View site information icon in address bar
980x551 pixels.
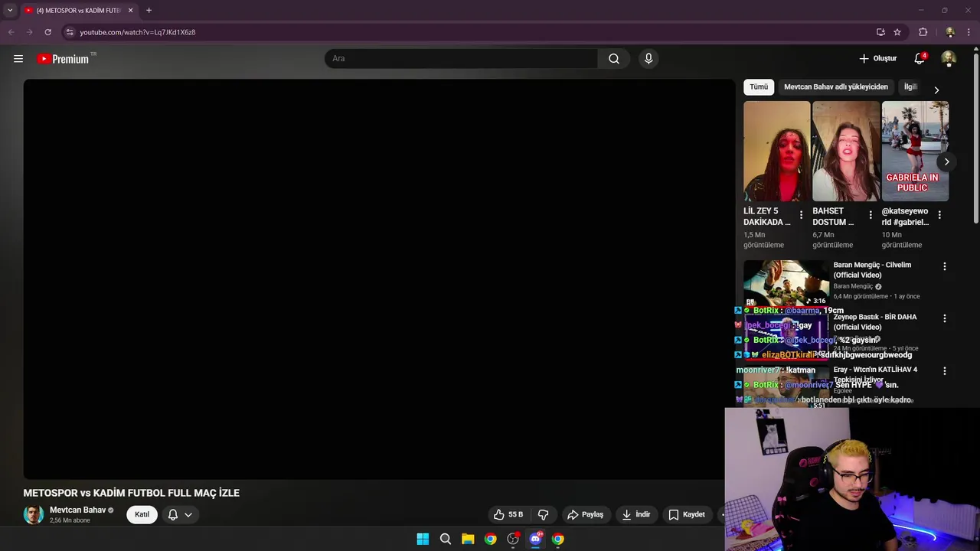[70, 32]
